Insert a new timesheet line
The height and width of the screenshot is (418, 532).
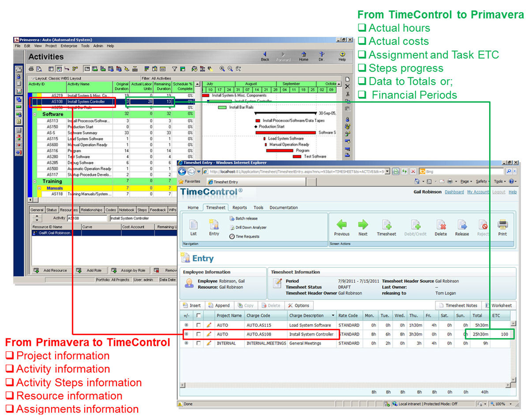192,306
